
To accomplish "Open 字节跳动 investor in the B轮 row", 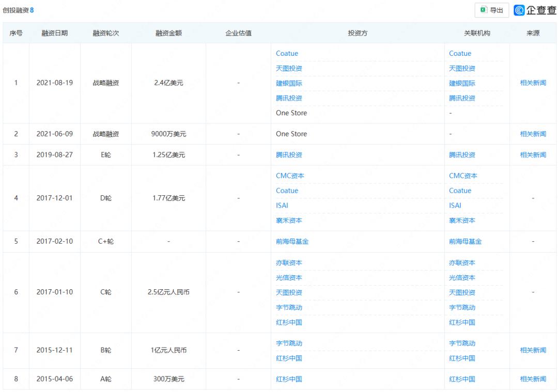I will pyautogui.click(x=289, y=343).
